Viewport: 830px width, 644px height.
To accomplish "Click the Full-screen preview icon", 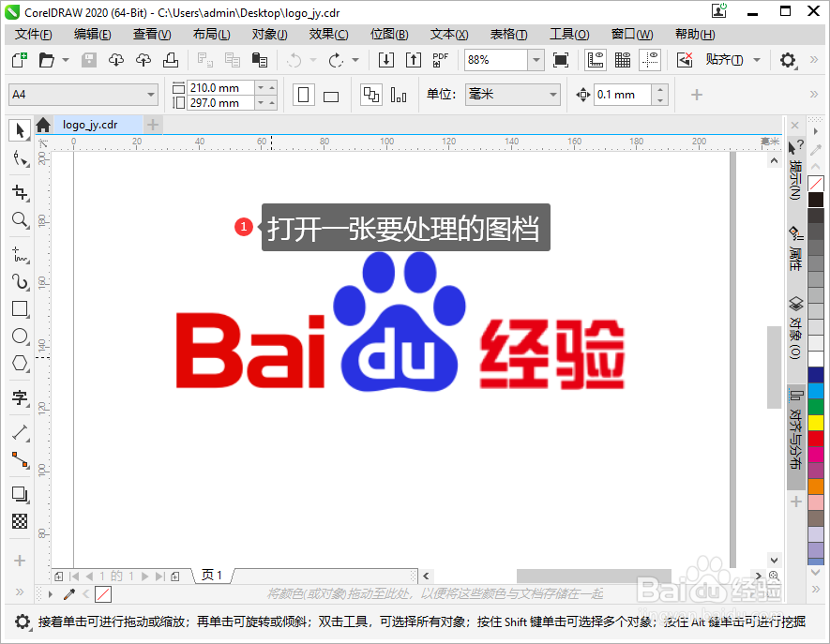I will point(561,60).
